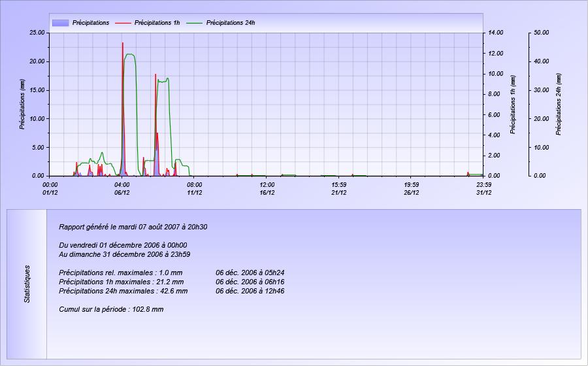This screenshot has height=366, width=588.
Task: Click the vertical Statistiques panel label
Action: (27, 284)
